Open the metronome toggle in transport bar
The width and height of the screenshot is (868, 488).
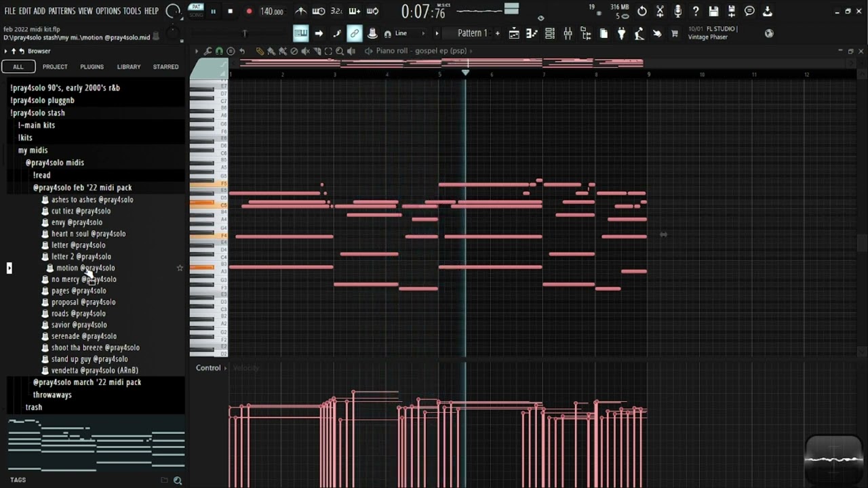click(301, 12)
